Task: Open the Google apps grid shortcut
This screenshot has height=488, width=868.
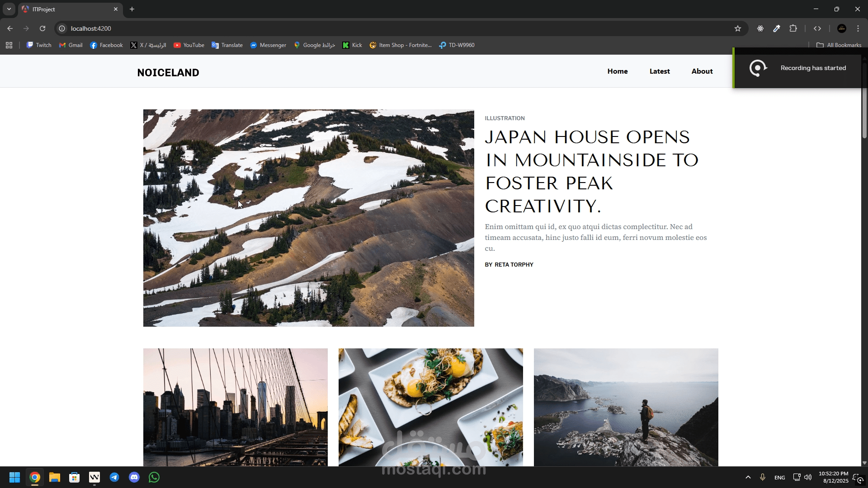Action: [x=9, y=45]
